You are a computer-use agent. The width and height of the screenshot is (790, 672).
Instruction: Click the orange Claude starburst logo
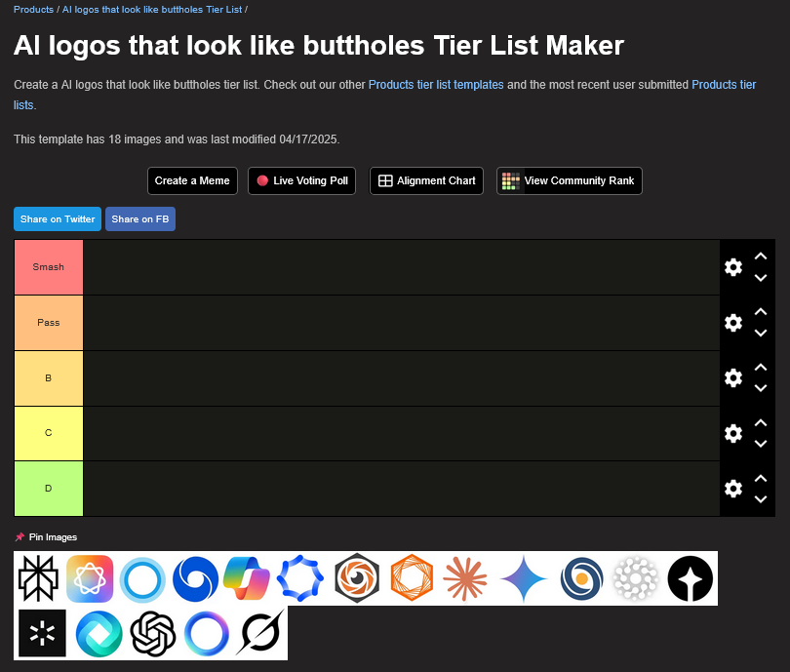tap(465, 578)
